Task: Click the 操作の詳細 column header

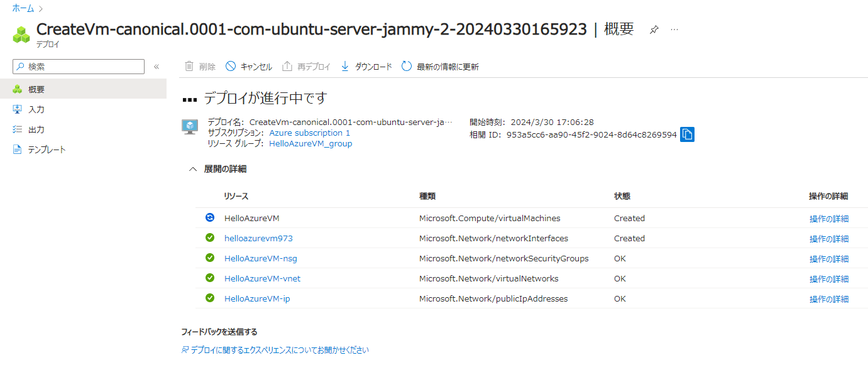Action: pyautogui.click(x=828, y=197)
